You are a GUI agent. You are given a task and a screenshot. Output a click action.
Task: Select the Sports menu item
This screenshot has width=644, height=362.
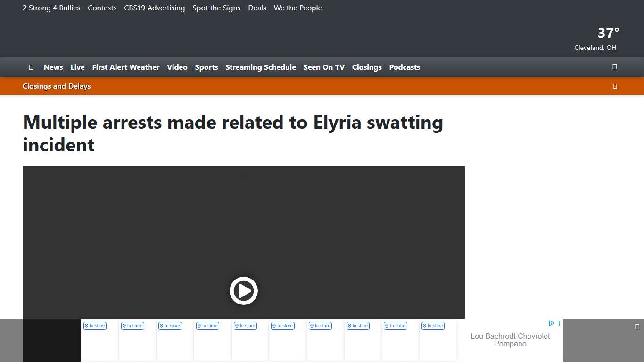click(x=206, y=67)
